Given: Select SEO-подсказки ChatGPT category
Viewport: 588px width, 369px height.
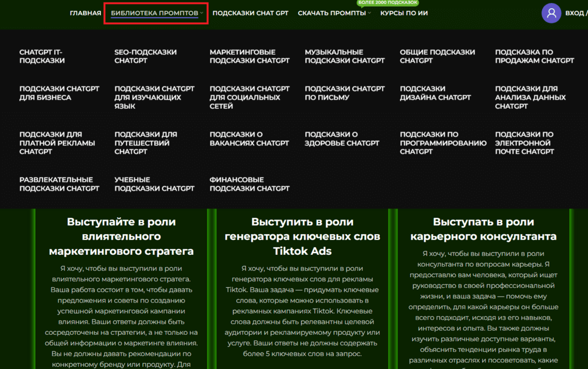Looking at the screenshot, I should point(145,56).
